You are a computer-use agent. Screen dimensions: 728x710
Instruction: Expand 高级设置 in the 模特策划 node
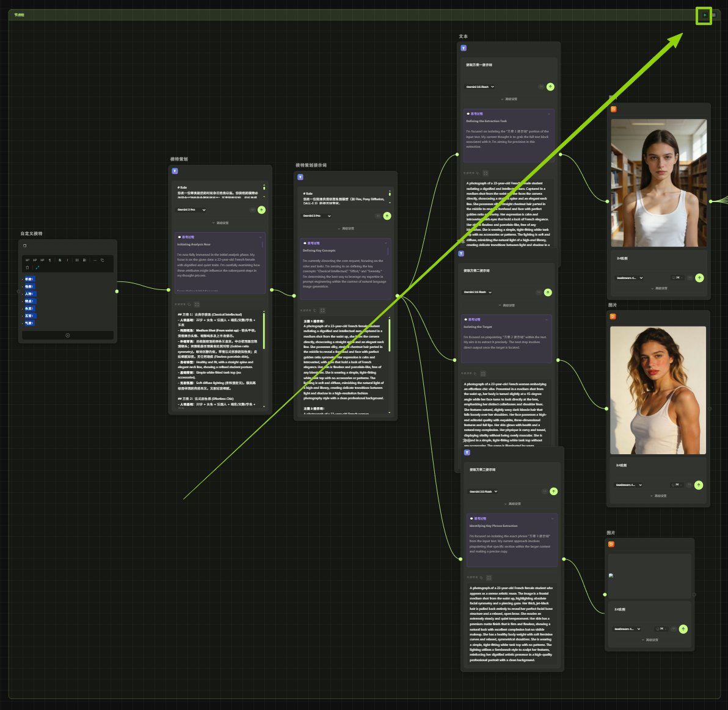tap(220, 223)
